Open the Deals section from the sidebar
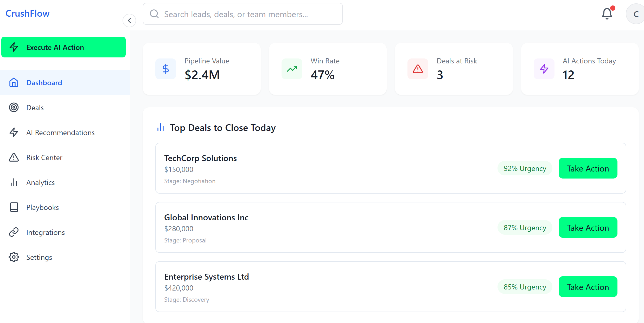The height and width of the screenshot is (323, 644). pos(35,107)
